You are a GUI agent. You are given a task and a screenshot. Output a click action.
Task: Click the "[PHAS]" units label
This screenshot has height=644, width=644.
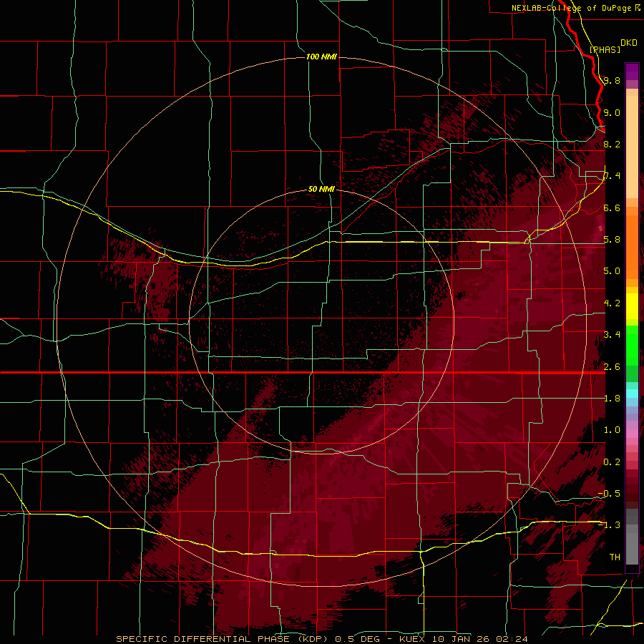605,49
